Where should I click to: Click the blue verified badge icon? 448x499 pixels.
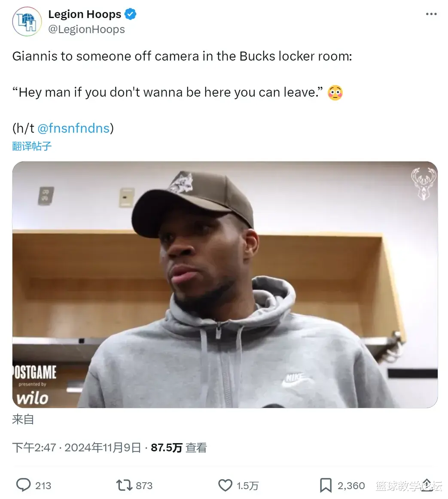coord(130,14)
